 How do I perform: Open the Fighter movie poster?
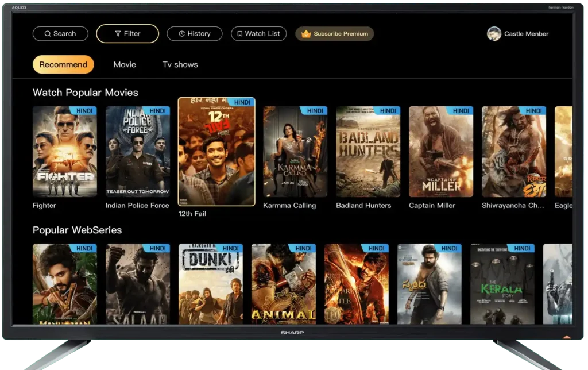(65, 152)
